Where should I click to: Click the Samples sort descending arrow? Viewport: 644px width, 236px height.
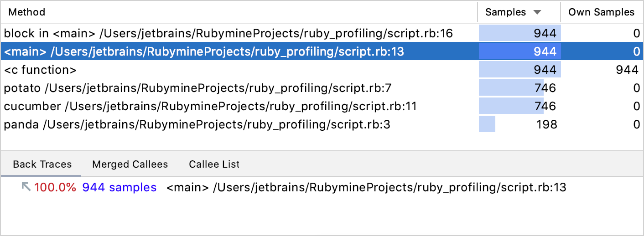point(537,12)
